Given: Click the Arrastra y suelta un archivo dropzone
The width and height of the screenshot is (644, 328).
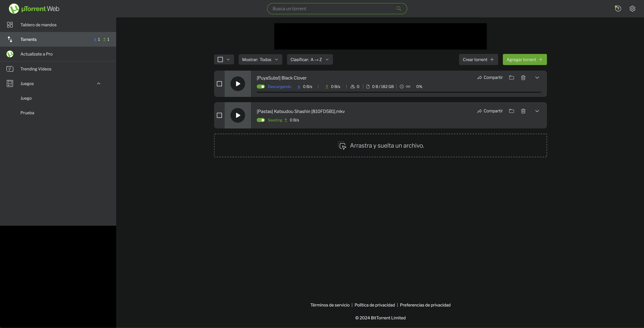Looking at the screenshot, I should pos(380,145).
